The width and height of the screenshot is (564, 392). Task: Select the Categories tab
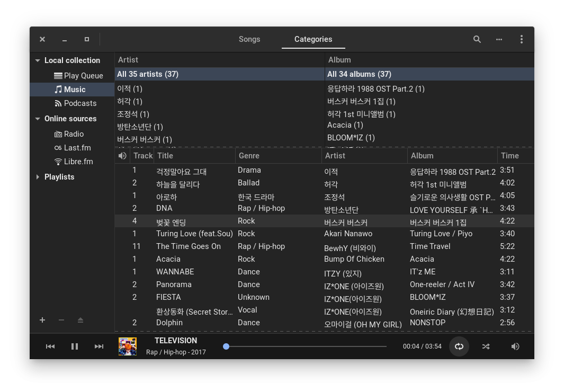pos(313,39)
